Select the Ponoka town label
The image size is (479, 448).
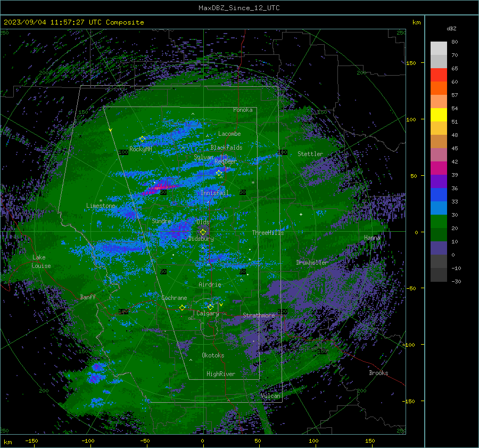point(243,110)
